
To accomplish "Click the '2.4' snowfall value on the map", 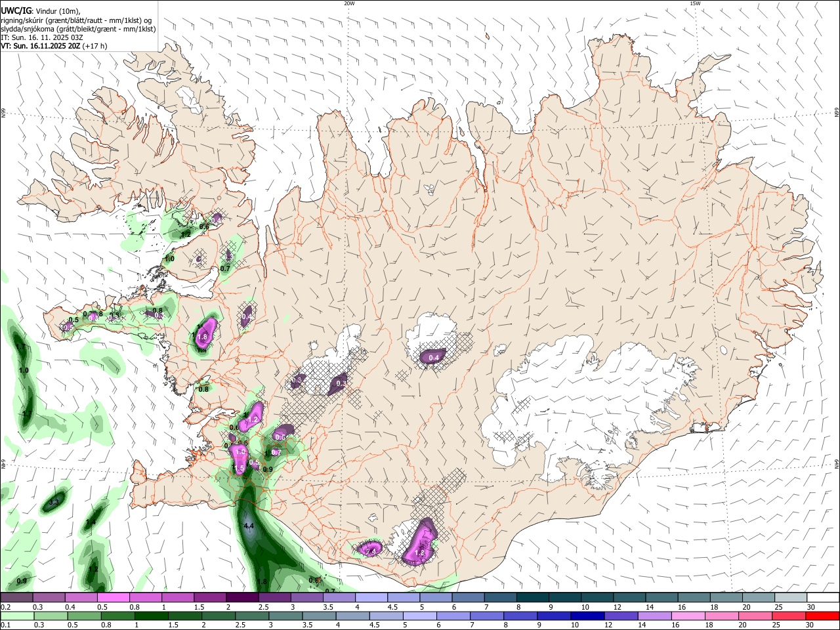I will click(371, 551).
